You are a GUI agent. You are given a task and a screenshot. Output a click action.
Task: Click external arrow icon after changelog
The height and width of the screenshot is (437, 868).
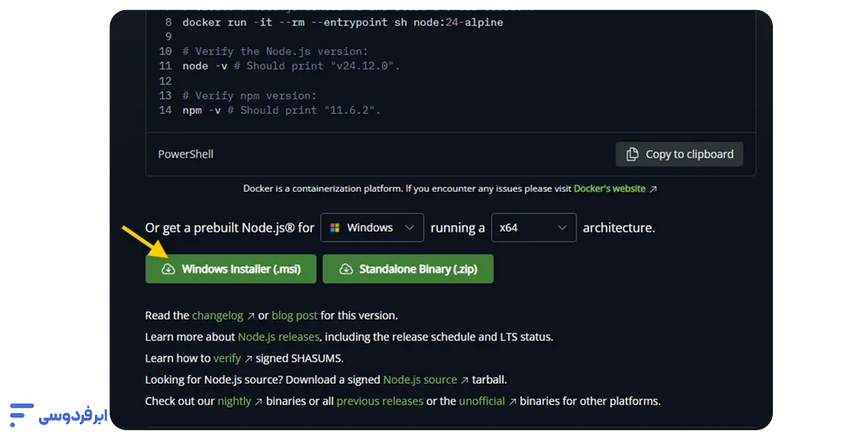tap(251, 317)
